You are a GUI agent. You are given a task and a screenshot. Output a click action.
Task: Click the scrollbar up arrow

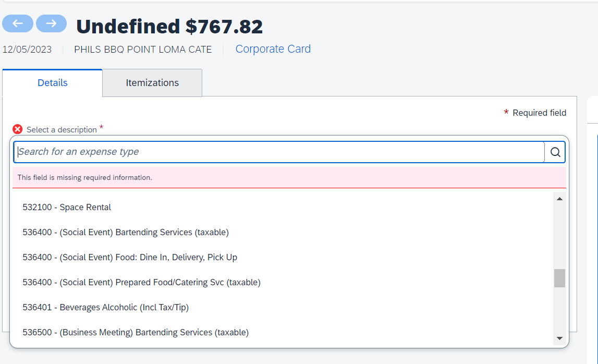click(559, 198)
